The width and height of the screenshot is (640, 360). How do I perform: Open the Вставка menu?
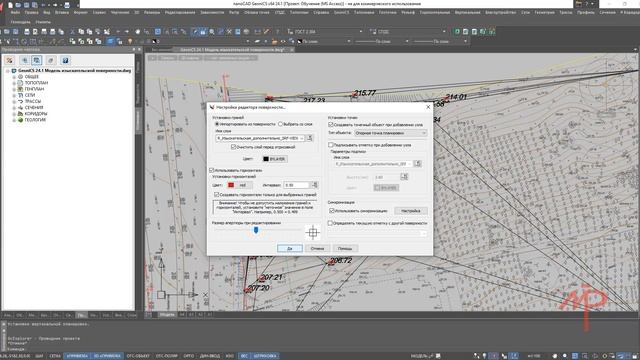pos(62,13)
